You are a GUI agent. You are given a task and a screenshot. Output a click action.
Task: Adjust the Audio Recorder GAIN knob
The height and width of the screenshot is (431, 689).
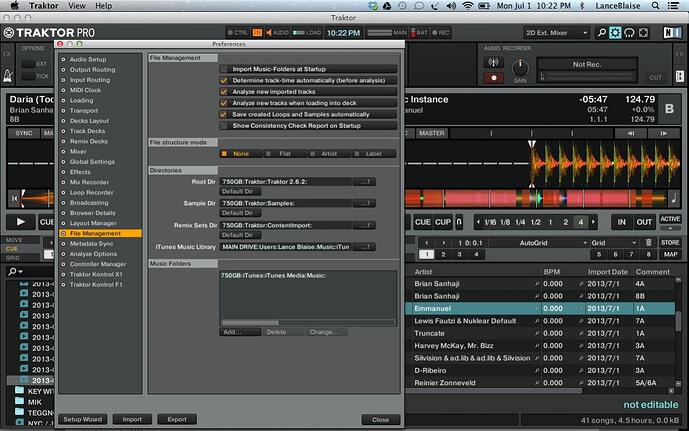tap(520, 67)
